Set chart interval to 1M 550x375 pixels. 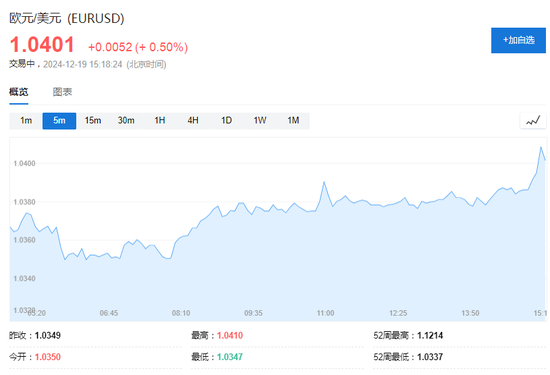coord(293,121)
